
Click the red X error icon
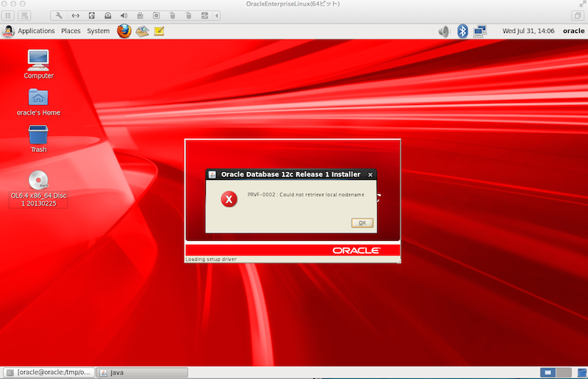229,199
